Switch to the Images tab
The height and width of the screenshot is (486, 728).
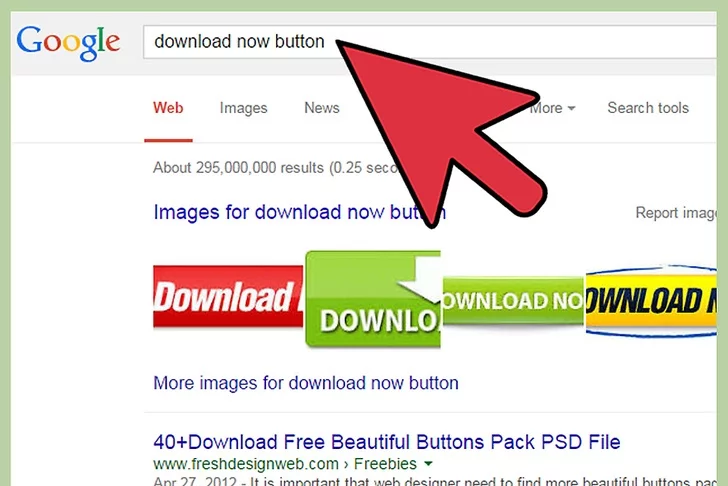point(243,108)
